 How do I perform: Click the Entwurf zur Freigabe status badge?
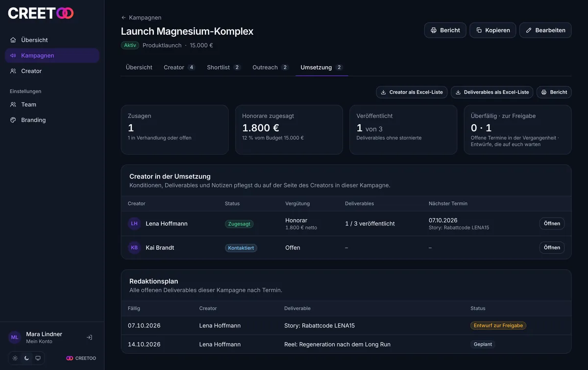pyautogui.click(x=498, y=325)
